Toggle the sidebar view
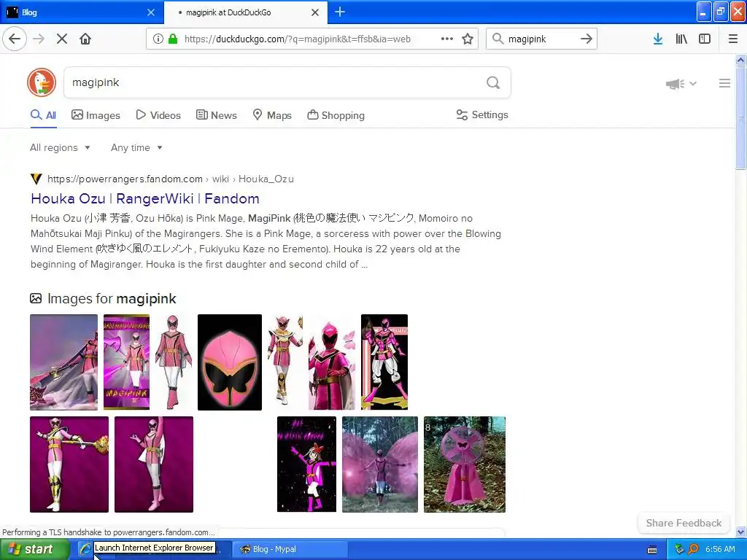The height and width of the screenshot is (560, 747). point(705,39)
